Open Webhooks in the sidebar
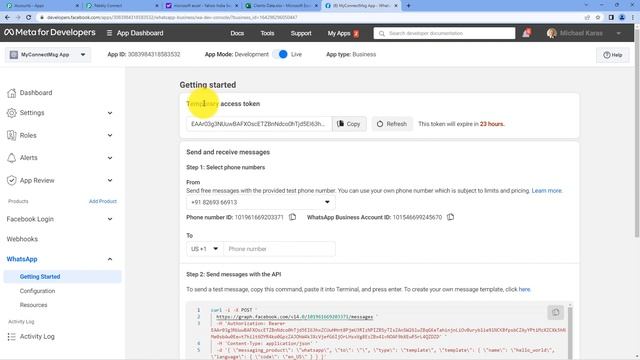Screen dimensions: 640x360 tap(22, 239)
